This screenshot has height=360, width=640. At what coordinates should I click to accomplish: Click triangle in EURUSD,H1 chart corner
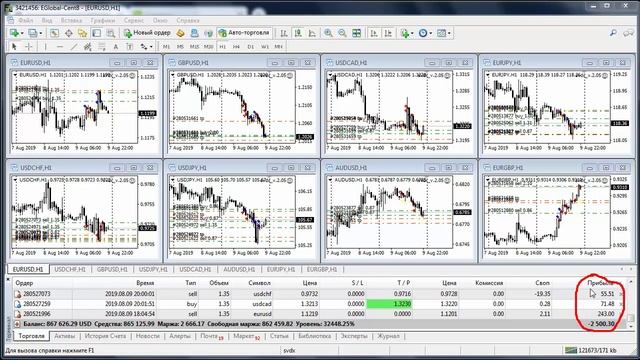click(x=16, y=76)
